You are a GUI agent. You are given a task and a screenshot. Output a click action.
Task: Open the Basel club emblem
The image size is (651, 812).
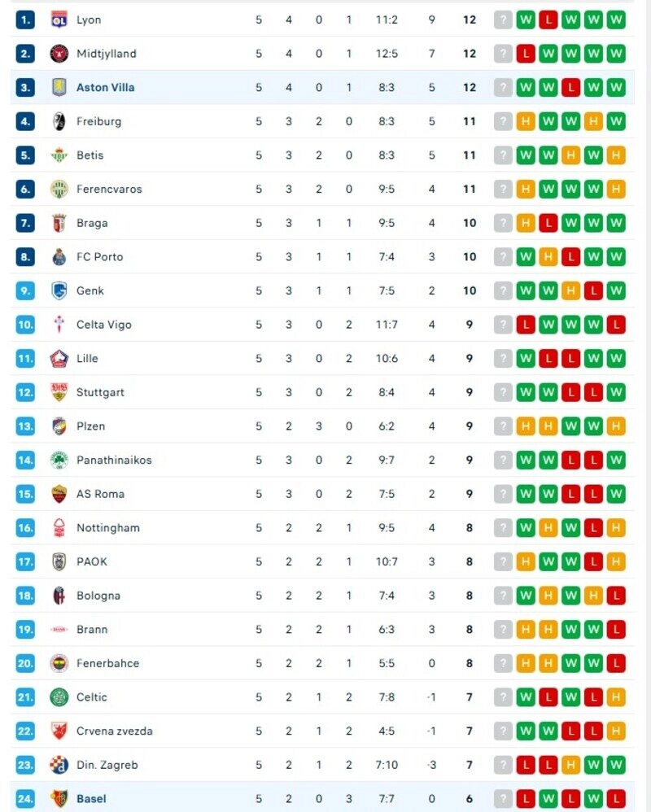pos(59,798)
